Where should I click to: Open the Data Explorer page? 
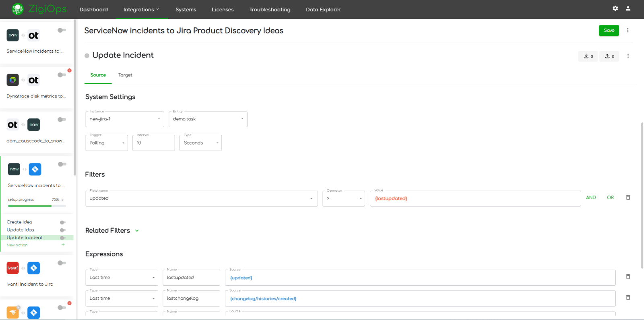pyautogui.click(x=323, y=9)
